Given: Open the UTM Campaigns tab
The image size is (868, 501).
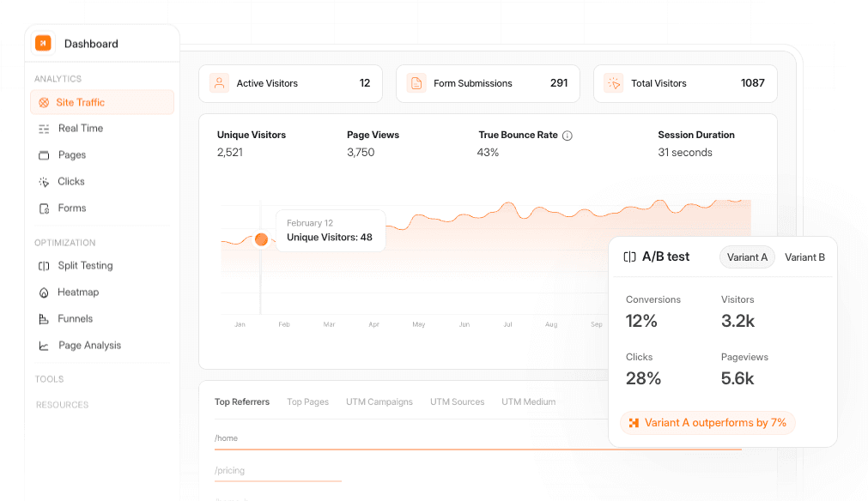Looking at the screenshot, I should (x=379, y=401).
